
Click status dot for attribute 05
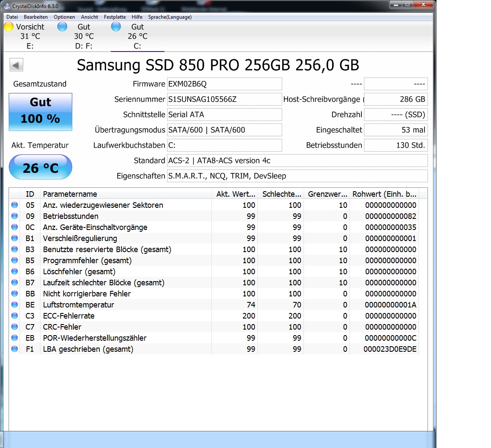tap(14, 205)
